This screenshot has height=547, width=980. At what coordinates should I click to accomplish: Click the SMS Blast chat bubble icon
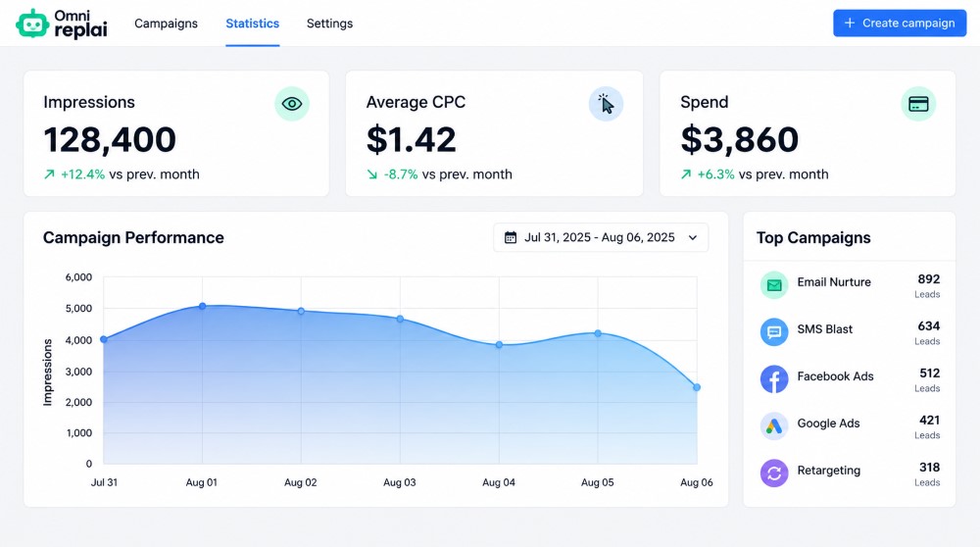point(774,332)
